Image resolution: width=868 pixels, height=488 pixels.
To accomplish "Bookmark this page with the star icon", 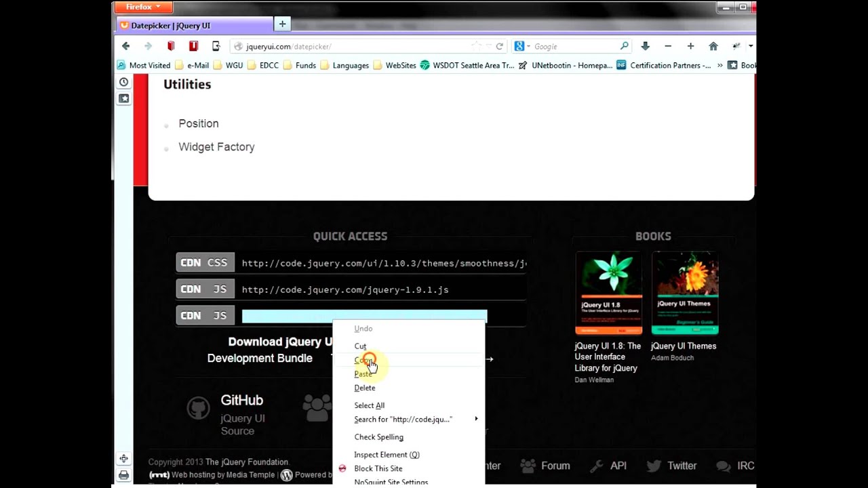I will 477,46.
